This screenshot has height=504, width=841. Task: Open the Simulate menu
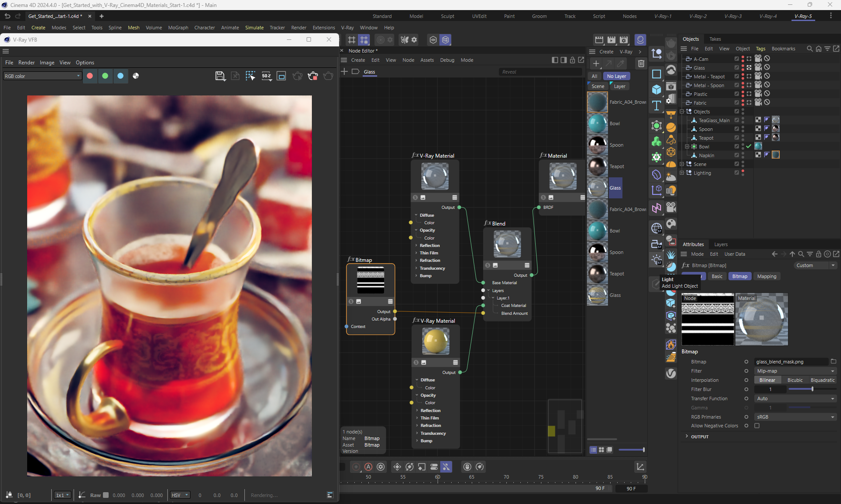(x=254, y=28)
